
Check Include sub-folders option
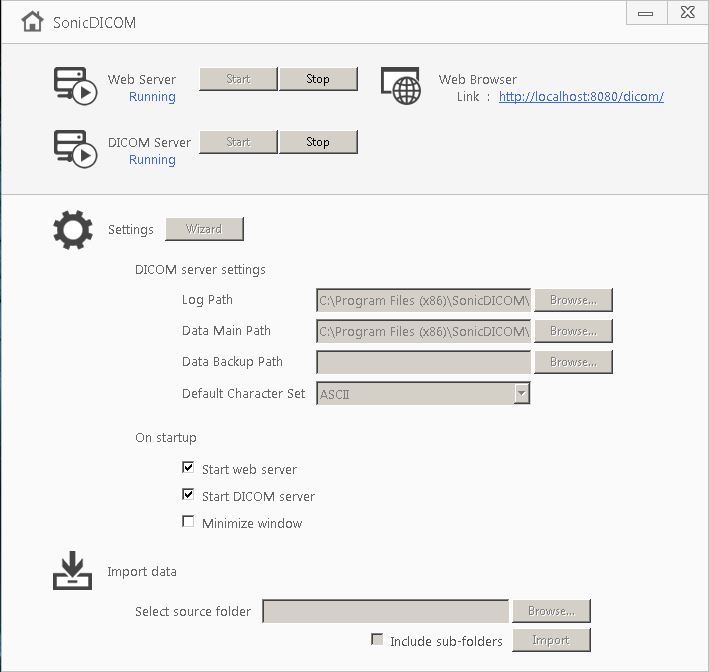tap(377, 639)
